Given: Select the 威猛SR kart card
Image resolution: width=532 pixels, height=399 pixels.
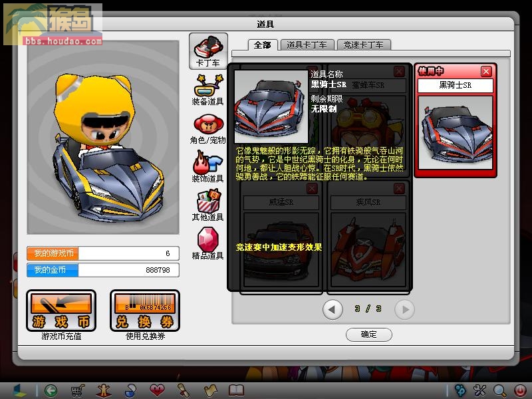Looking at the screenshot, I should [281, 238].
